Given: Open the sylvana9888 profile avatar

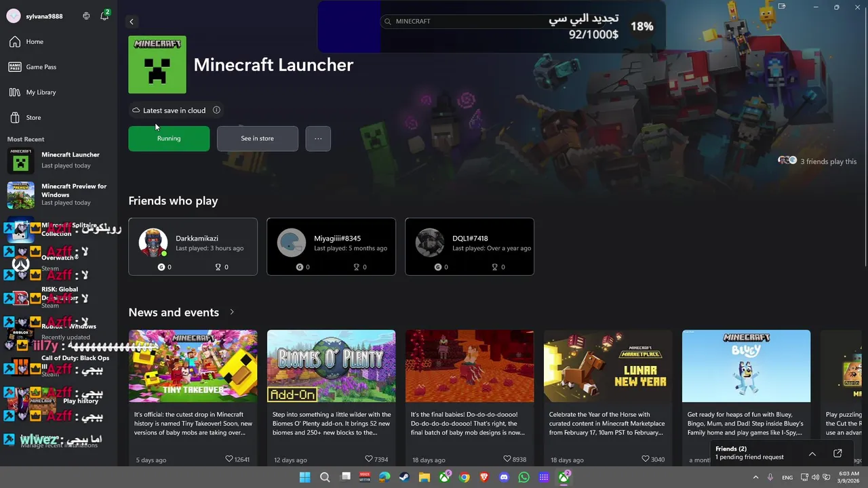Looking at the screenshot, I should click(x=13, y=16).
